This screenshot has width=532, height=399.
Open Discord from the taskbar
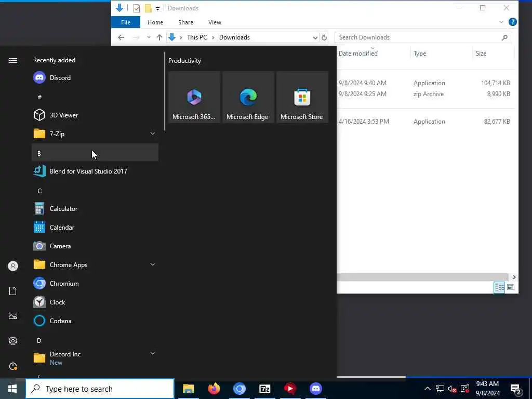coord(315,389)
